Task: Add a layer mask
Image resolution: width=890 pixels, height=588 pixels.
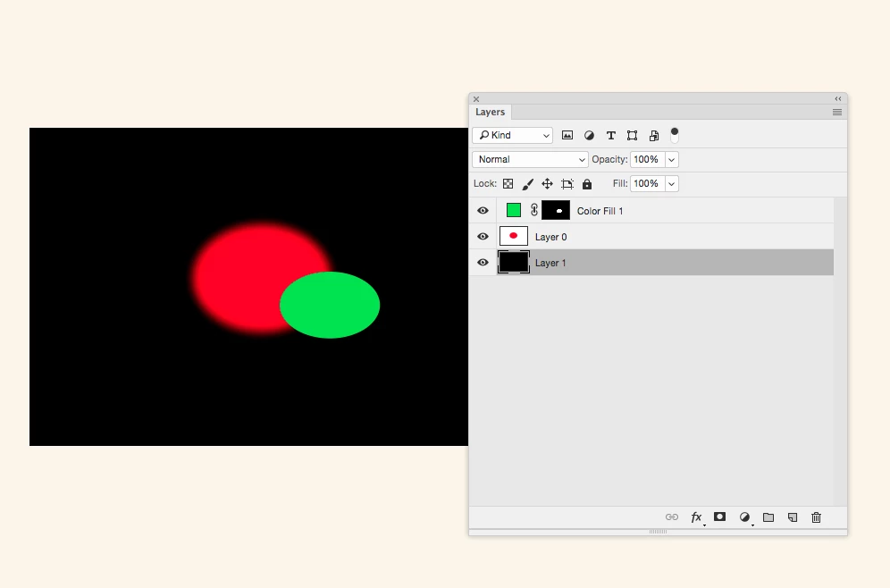Action: tap(719, 517)
